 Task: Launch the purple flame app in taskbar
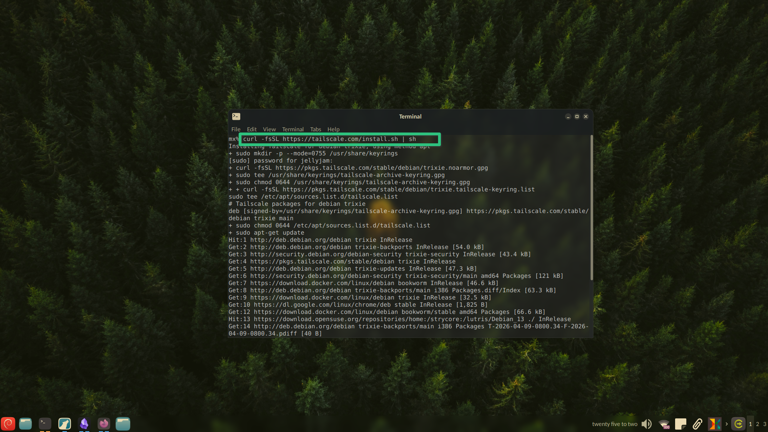point(84,424)
